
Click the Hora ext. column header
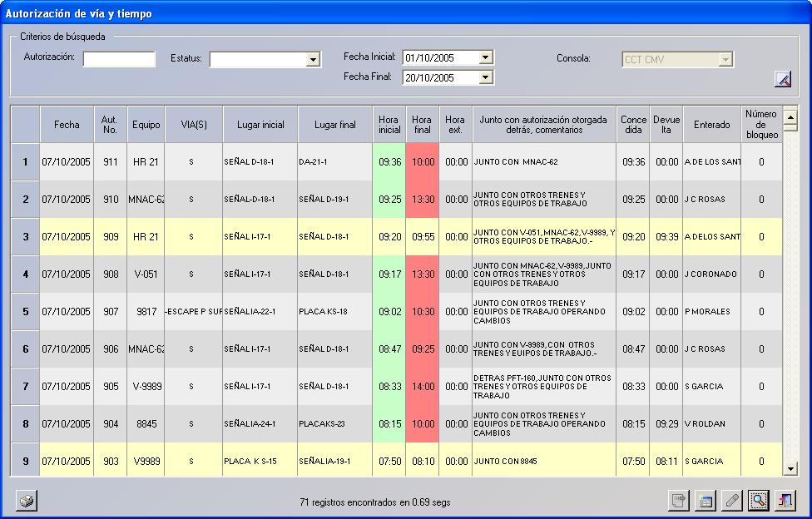(x=455, y=124)
